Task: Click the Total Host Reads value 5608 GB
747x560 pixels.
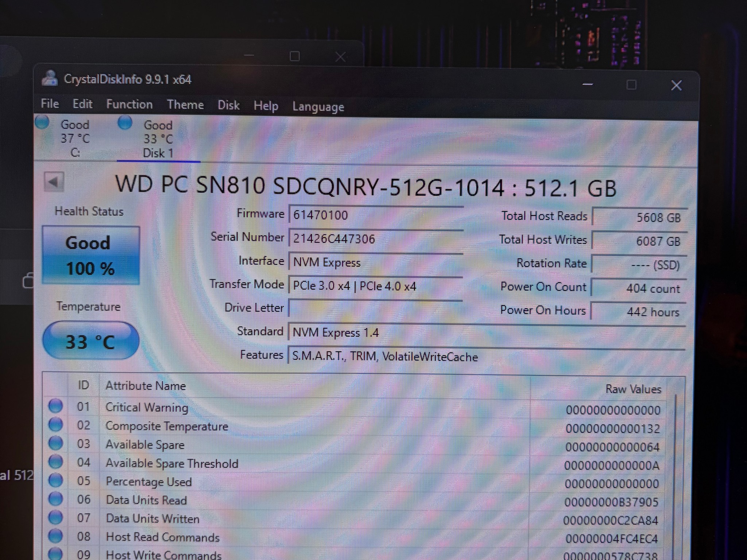Action: (639, 218)
